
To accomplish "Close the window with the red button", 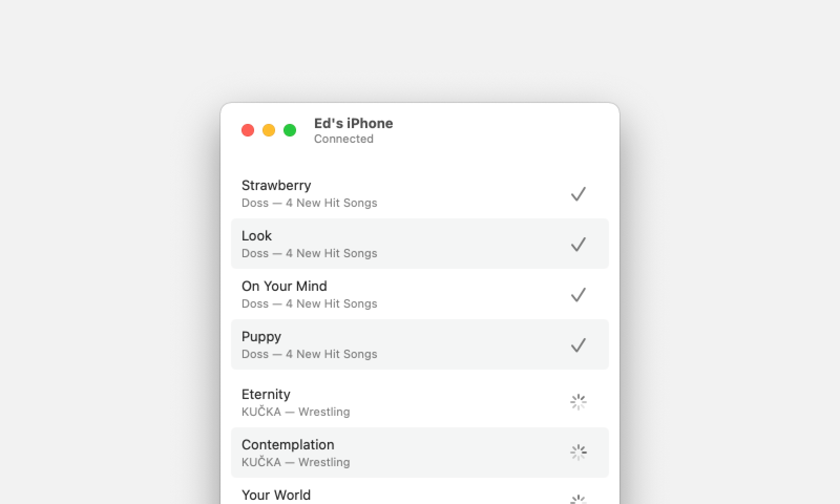I will (248, 130).
